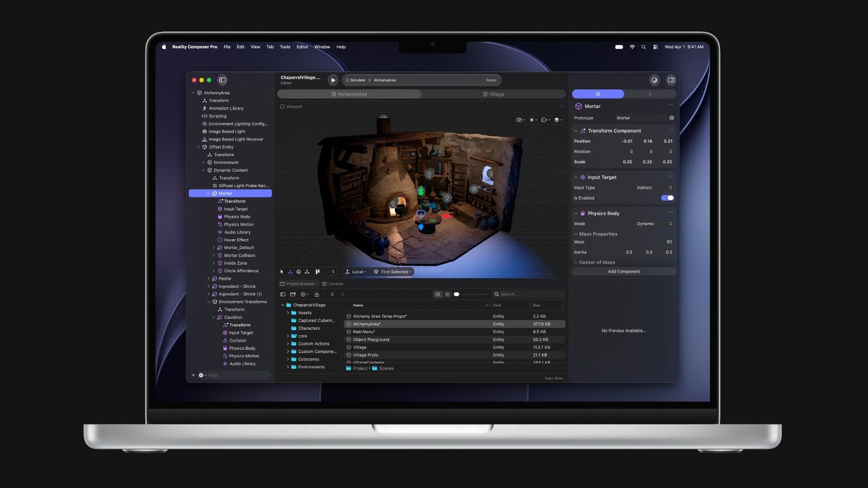Open the viewport display options menu

point(545,120)
